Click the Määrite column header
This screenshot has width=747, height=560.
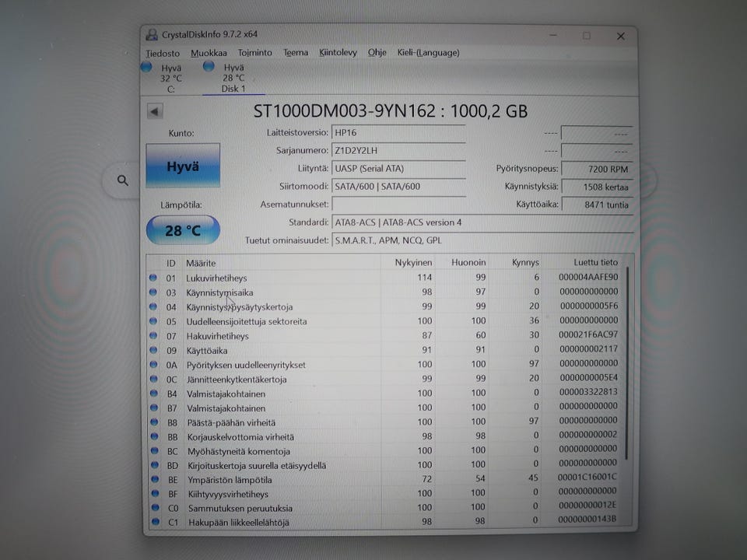(201, 263)
